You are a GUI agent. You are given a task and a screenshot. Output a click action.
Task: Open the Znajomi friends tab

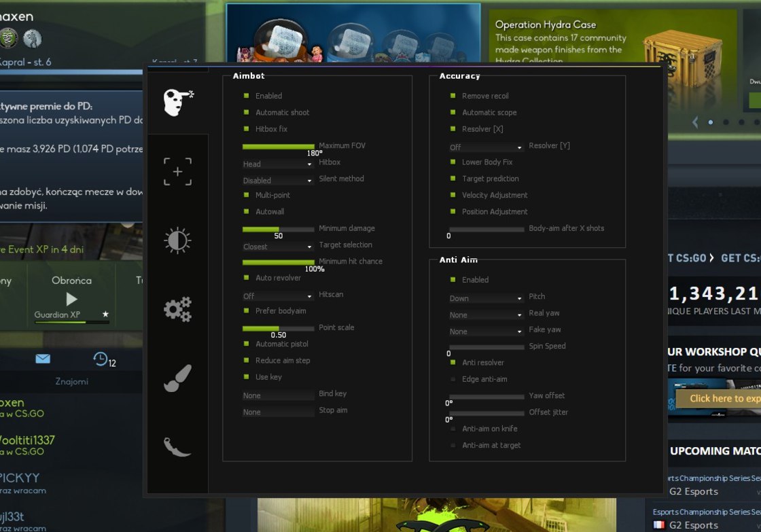(x=71, y=381)
